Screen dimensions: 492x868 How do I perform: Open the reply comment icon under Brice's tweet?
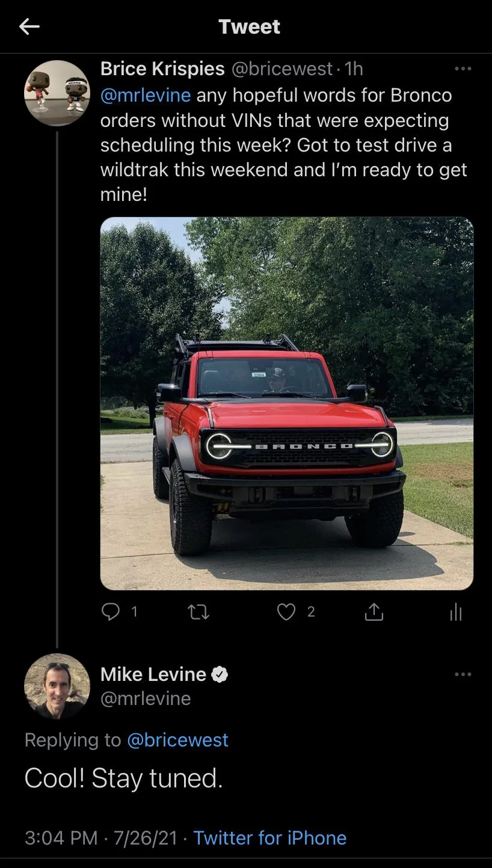pyautogui.click(x=110, y=612)
